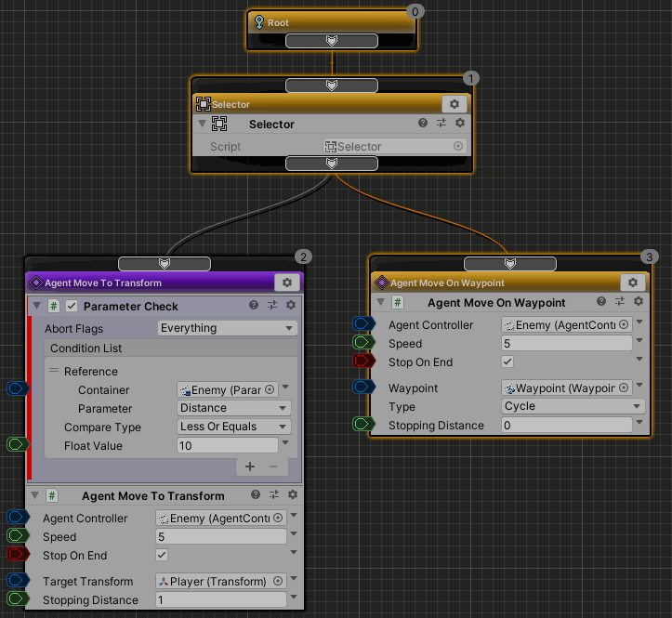The width and height of the screenshot is (672, 618).
Task: Click green port beside waypoint Speed field
Action: coord(363,342)
